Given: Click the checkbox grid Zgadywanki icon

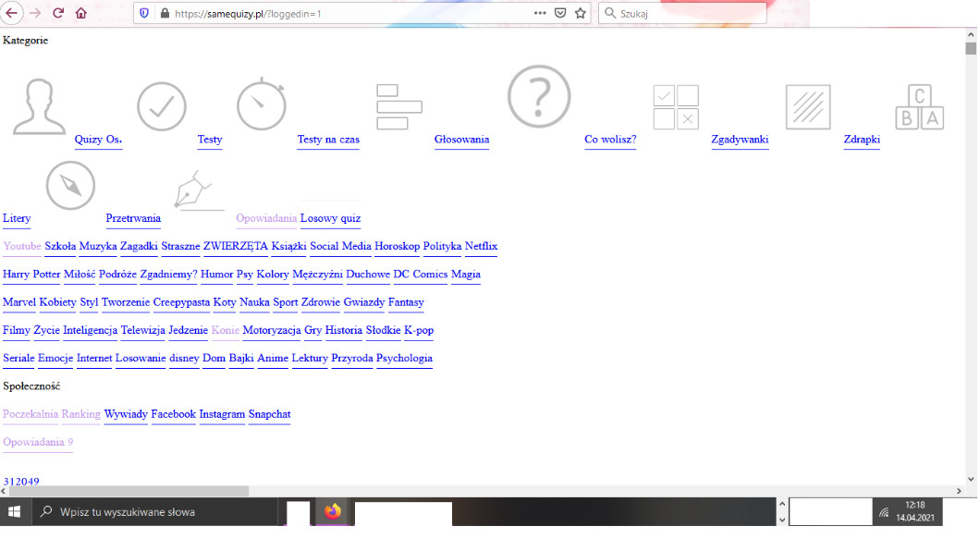Looking at the screenshot, I should tap(676, 107).
